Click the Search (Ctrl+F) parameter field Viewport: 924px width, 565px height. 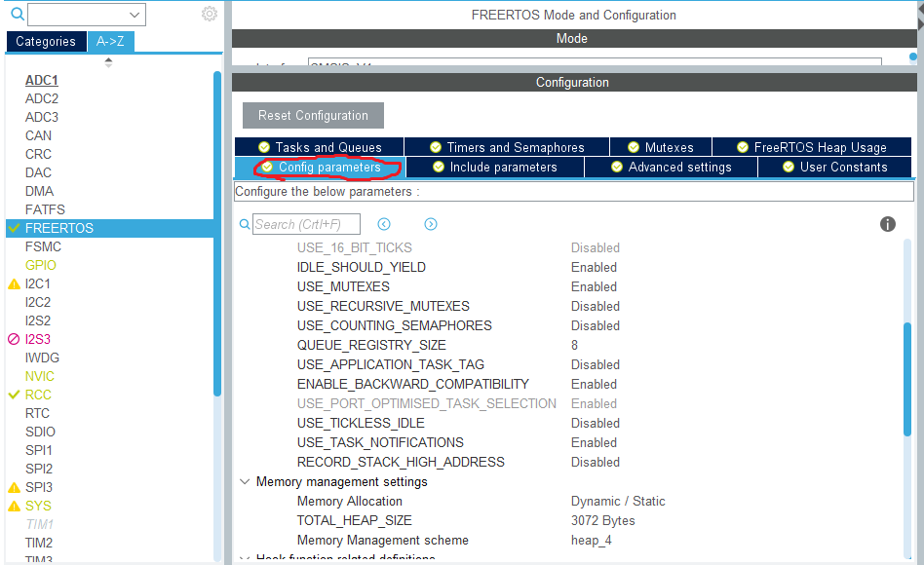pos(306,224)
